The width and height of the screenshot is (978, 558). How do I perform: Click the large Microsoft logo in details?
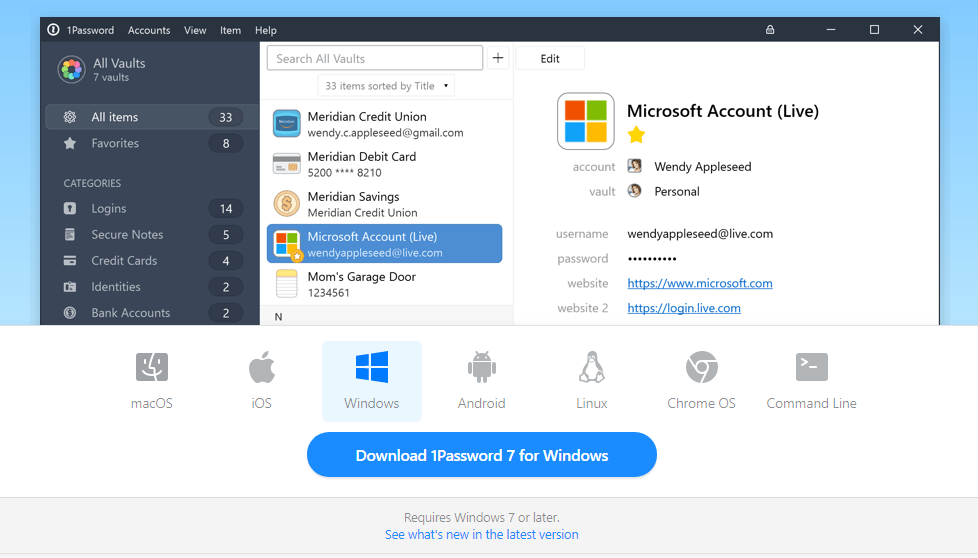pyautogui.click(x=586, y=121)
